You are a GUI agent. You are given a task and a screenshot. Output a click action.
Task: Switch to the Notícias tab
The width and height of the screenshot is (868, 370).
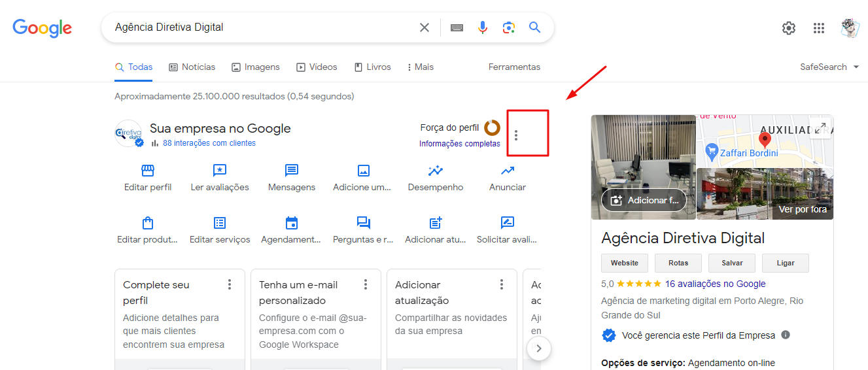[192, 67]
